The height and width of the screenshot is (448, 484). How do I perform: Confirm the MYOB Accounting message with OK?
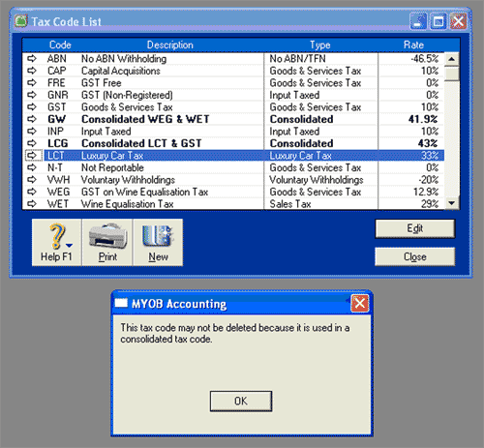[x=241, y=401]
